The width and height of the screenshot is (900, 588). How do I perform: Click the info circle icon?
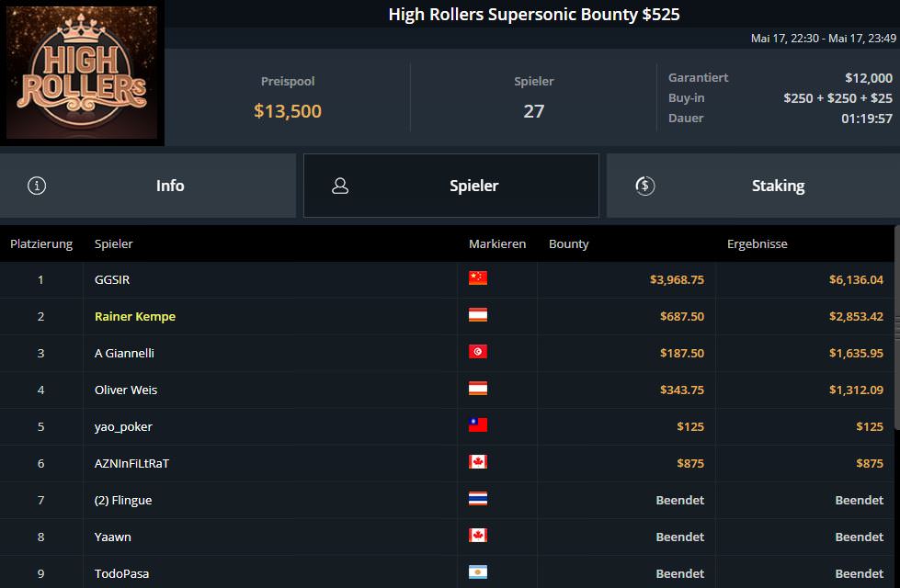(x=37, y=186)
